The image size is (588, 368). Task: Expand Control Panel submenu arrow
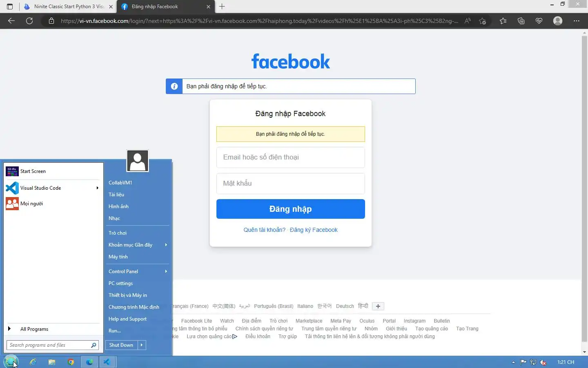(x=166, y=272)
